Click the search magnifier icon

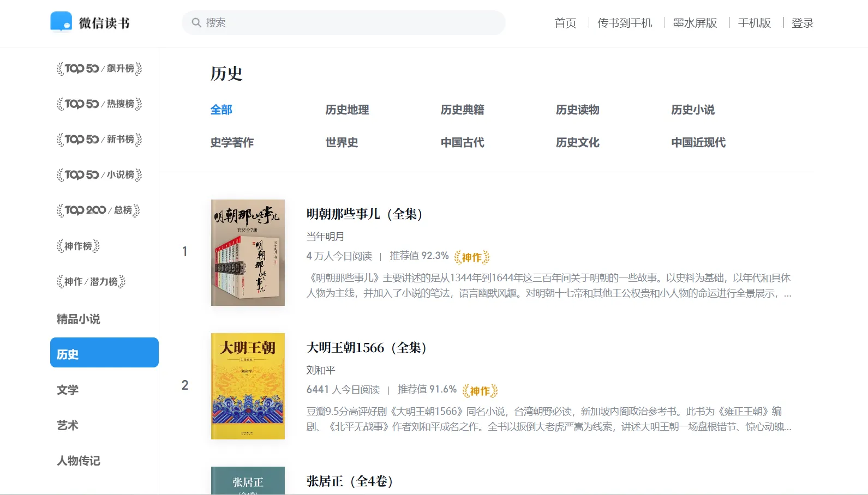[x=196, y=22]
